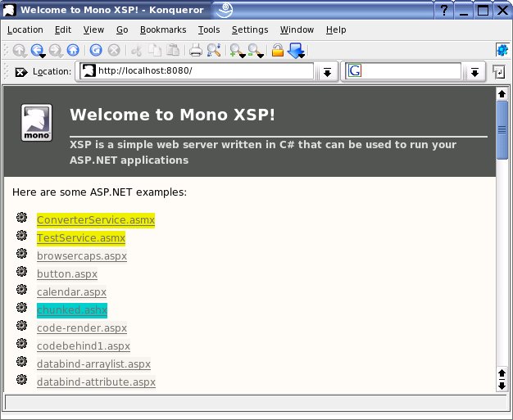Increase font size with zoom-in icon
Image resolution: width=513 pixels, height=420 pixels.
[x=235, y=50]
